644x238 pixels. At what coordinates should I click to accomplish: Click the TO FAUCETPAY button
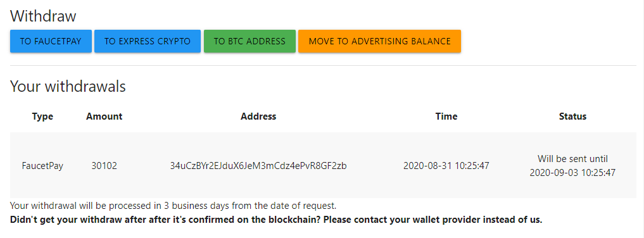click(x=51, y=41)
